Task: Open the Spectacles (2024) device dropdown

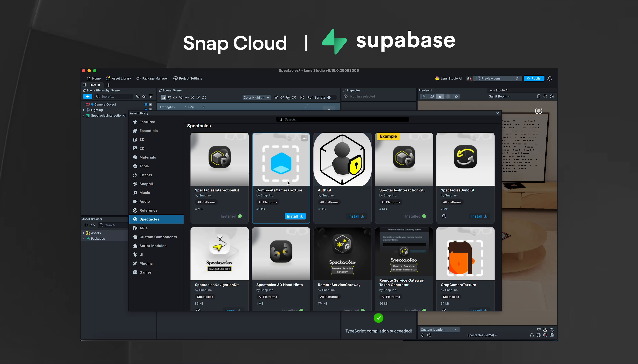Action: 482,335
